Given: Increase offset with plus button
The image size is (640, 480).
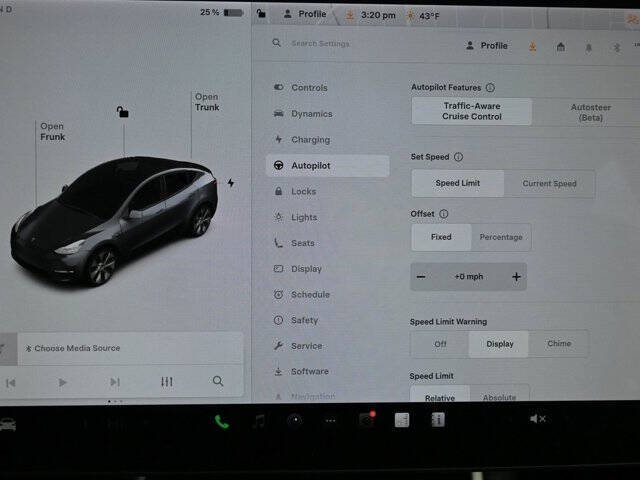Looking at the screenshot, I should 516,277.
